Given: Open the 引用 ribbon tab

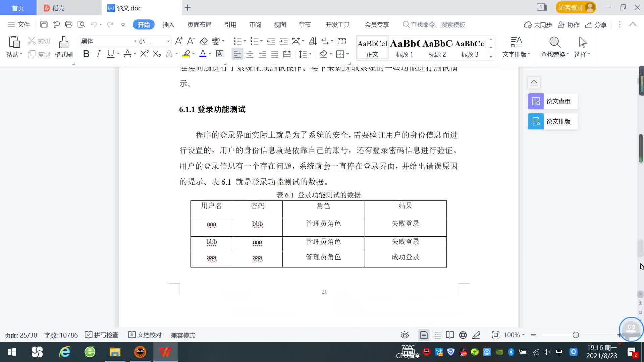Looking at the screenshot, I should tap(230, 24).
